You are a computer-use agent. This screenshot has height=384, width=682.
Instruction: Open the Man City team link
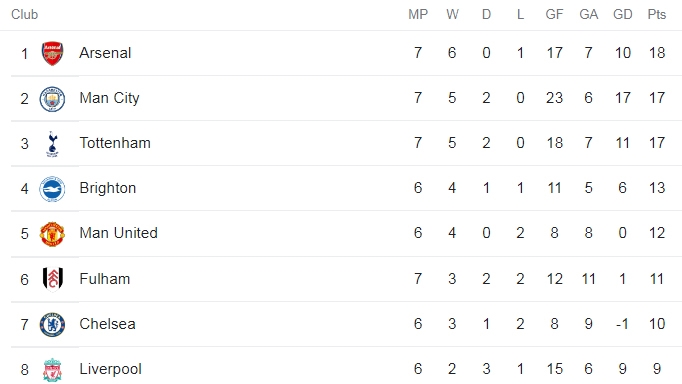(x=110, y=98)
